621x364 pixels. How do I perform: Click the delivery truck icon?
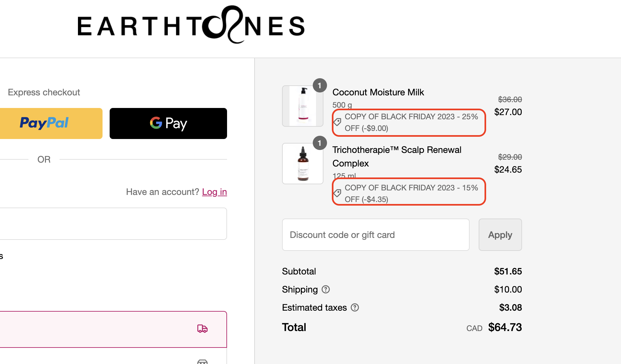pyautogui.click(x=202, y=329)
